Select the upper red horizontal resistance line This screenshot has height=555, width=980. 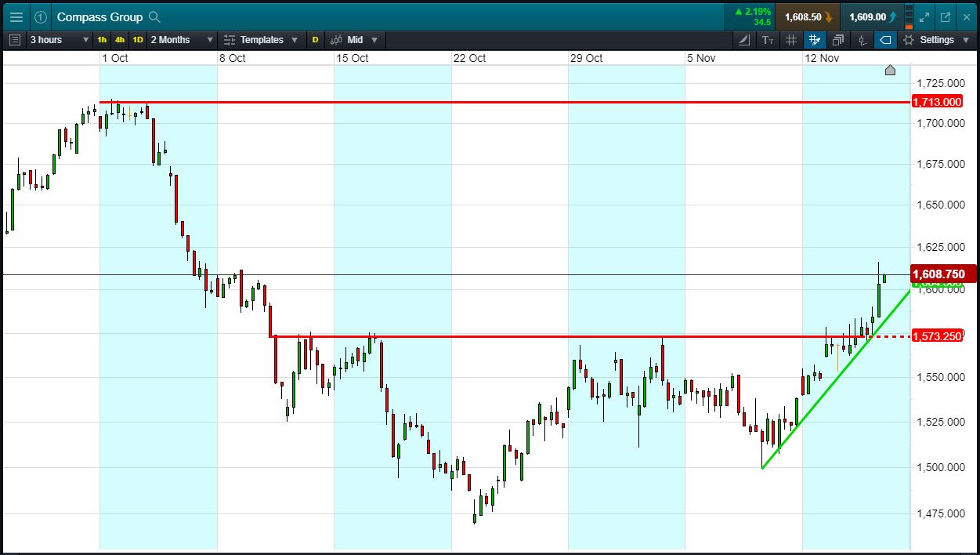pos(505,102)
